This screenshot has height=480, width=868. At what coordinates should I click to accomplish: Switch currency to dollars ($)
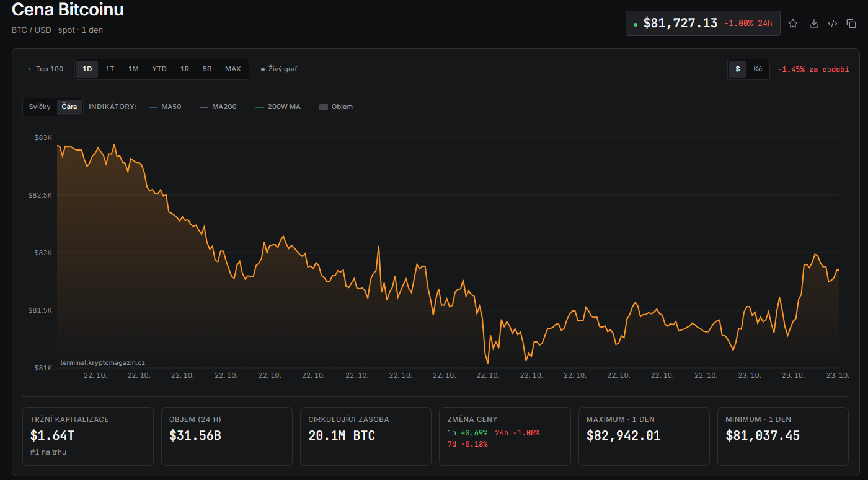click(737, 69)
